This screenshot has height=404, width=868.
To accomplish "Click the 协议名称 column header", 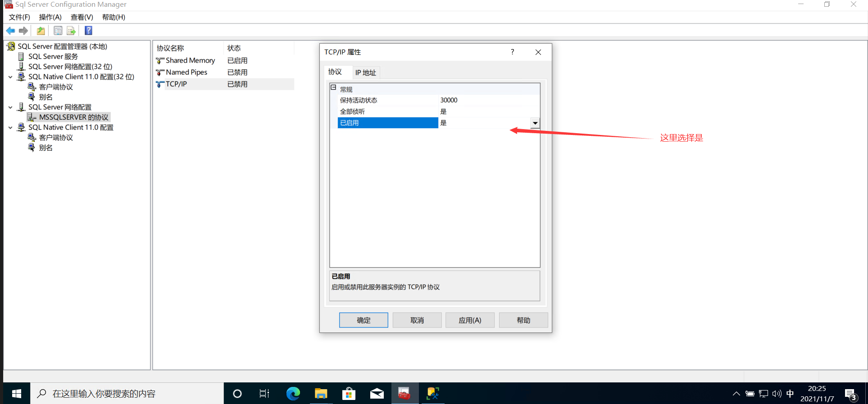I will (x=189, y=48).
